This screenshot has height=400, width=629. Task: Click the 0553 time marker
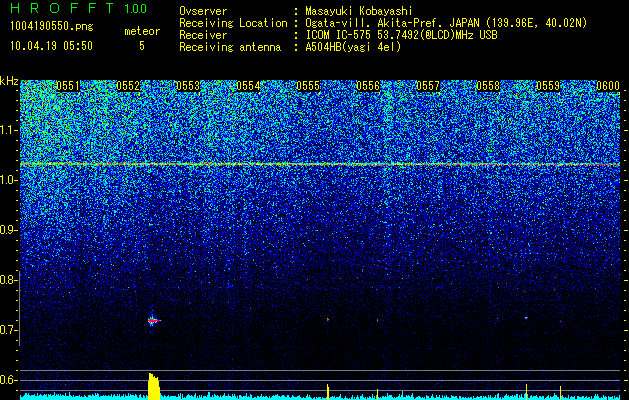pos(188,86)
